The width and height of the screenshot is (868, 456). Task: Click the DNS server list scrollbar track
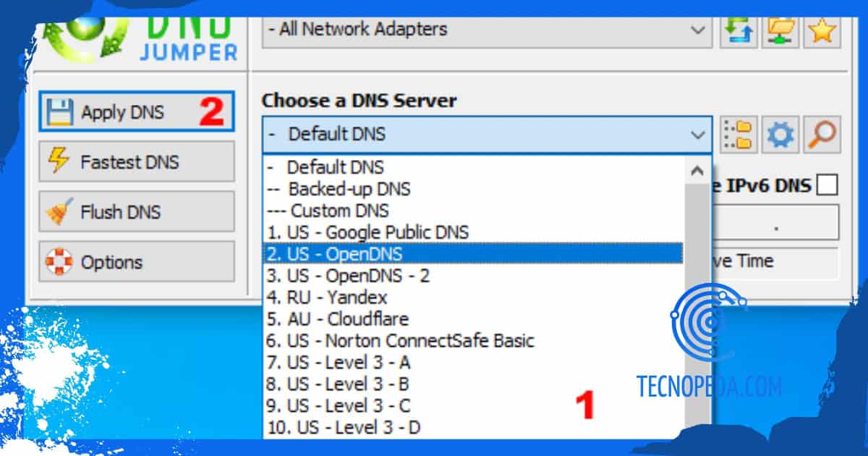697,311
